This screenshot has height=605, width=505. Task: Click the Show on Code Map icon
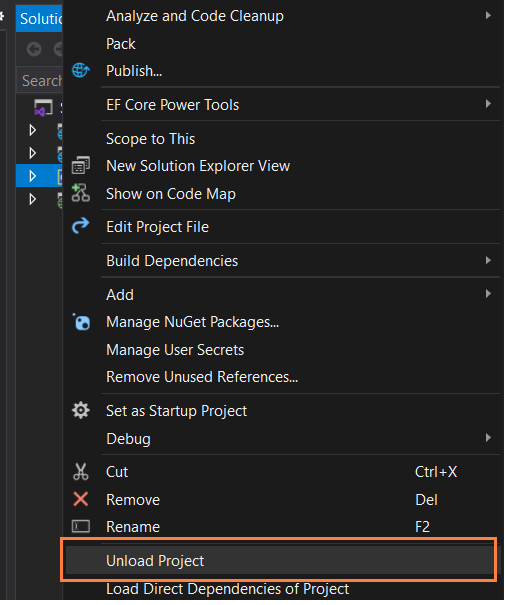pyautogui.click(x=81, y=193)
